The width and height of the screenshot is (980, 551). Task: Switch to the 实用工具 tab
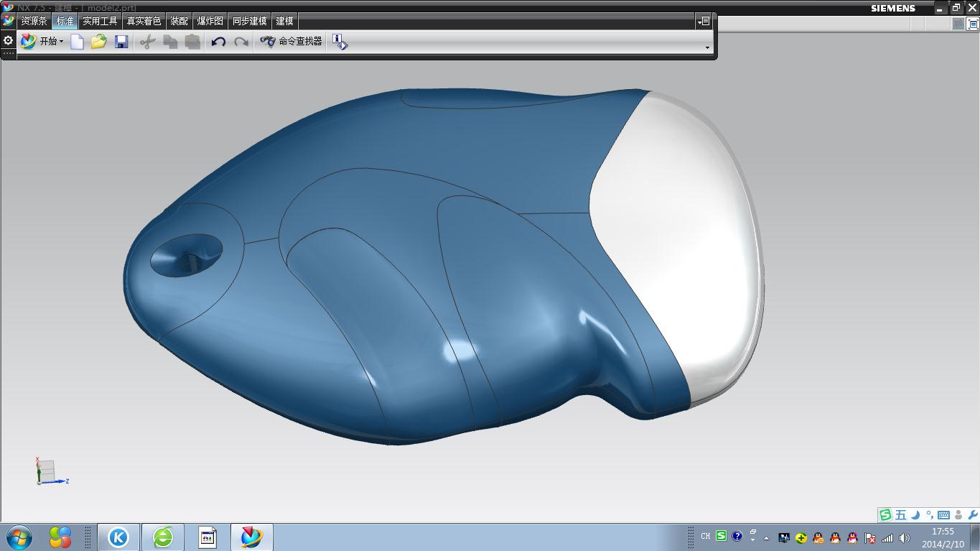pos(100,22)
